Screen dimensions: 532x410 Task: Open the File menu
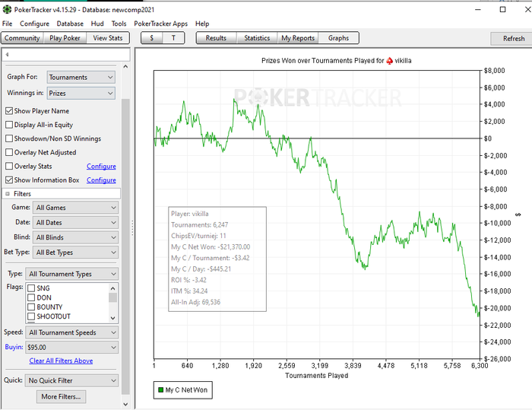click(7, 24)
